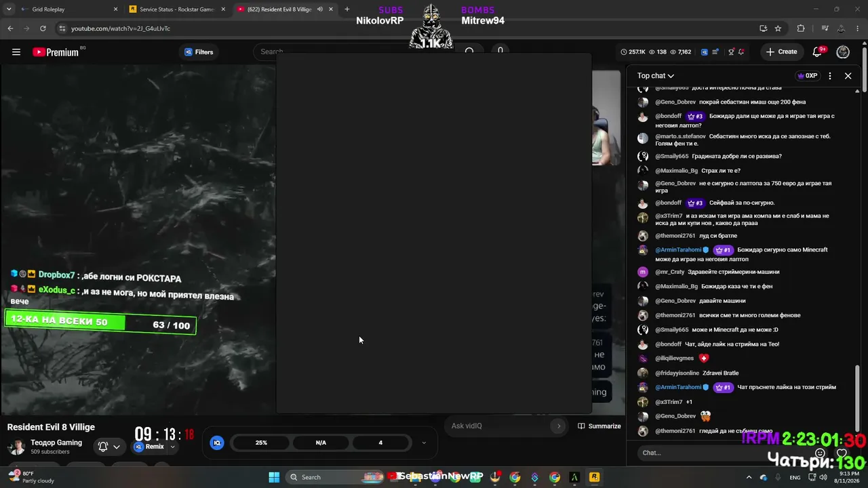Open the volume control in system tray

[824, 477]
